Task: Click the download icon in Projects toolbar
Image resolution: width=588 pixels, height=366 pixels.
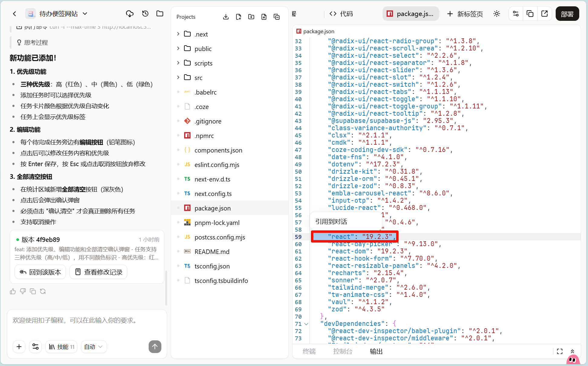Action: point(226,17)
